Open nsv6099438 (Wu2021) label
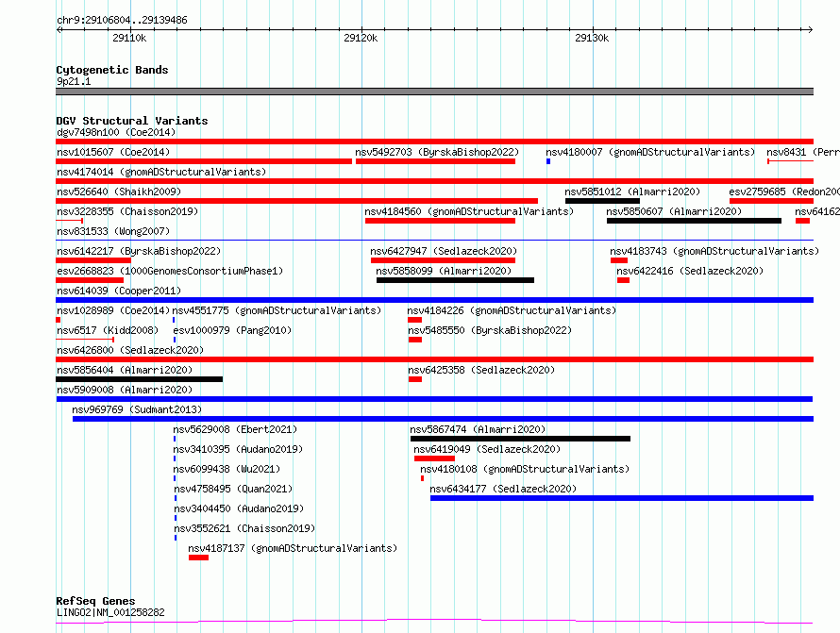840x633 pixels. click(227, 469)
